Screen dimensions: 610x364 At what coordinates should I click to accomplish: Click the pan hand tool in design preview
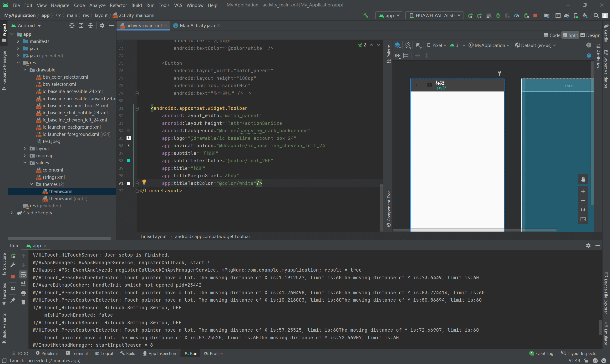coord(583,179)
